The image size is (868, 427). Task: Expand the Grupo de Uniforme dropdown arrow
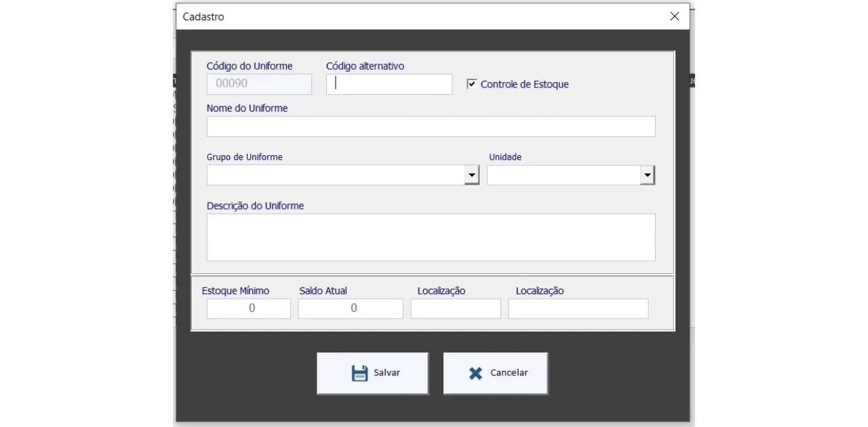point(471,176)
